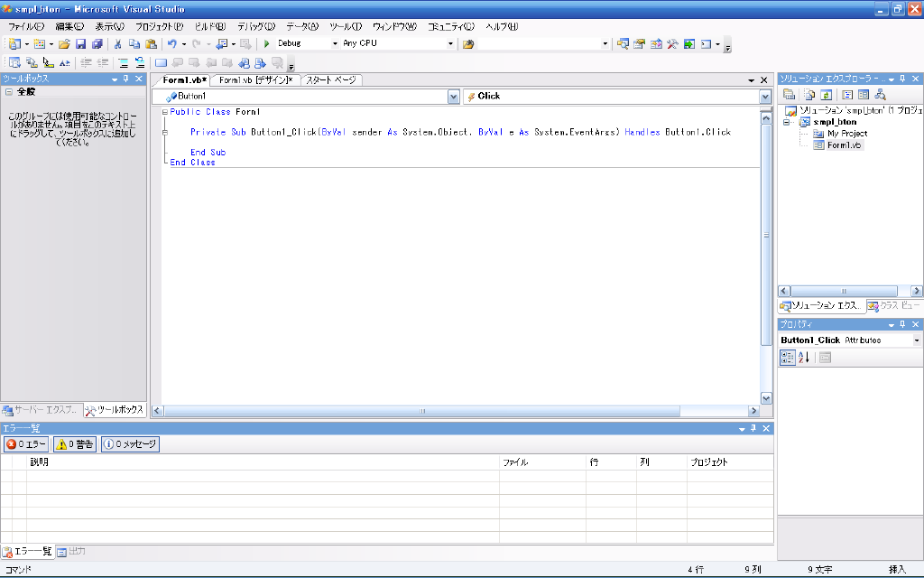
Task: Open Solution Explorer from toolbar icon
Action: pyautogui.click(x=623, y=44)
